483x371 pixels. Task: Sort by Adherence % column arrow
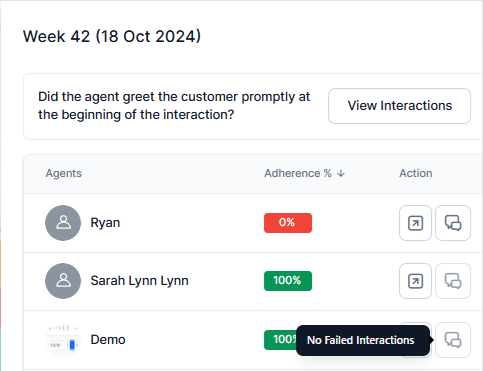pyautogui.click(x=341, y=173)
